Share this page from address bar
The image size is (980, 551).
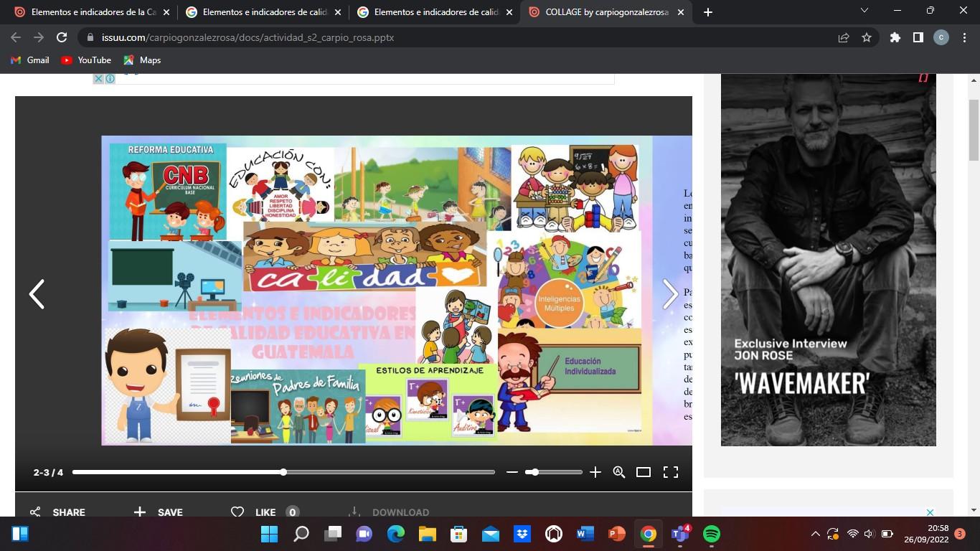[x=844, y=38]
